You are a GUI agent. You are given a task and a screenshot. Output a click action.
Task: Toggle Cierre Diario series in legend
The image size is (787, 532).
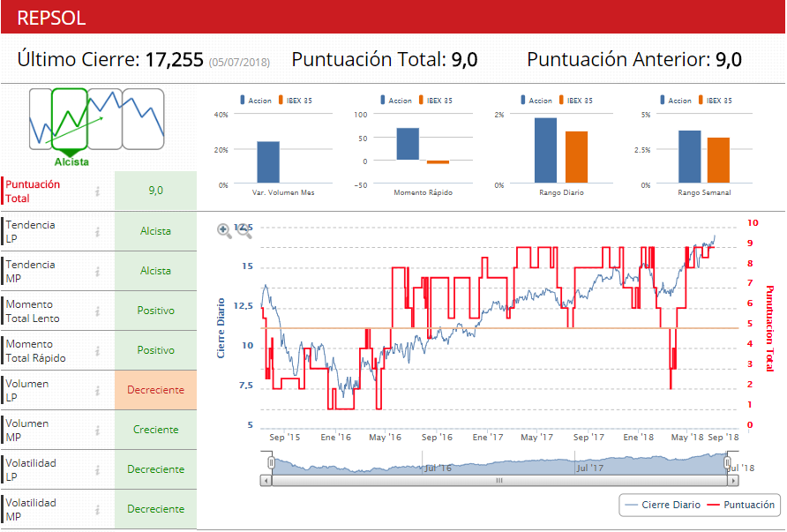pyautogui.click(x=663, y=505)
